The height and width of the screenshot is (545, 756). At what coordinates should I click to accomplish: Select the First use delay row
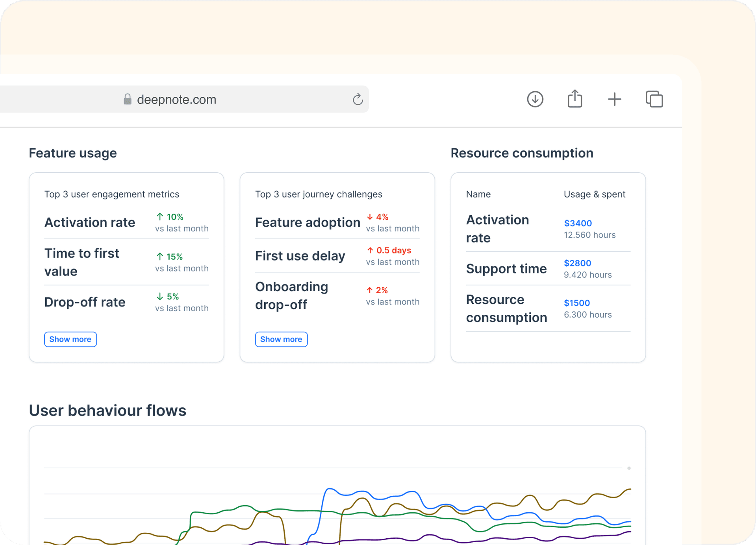pos(300,256)
